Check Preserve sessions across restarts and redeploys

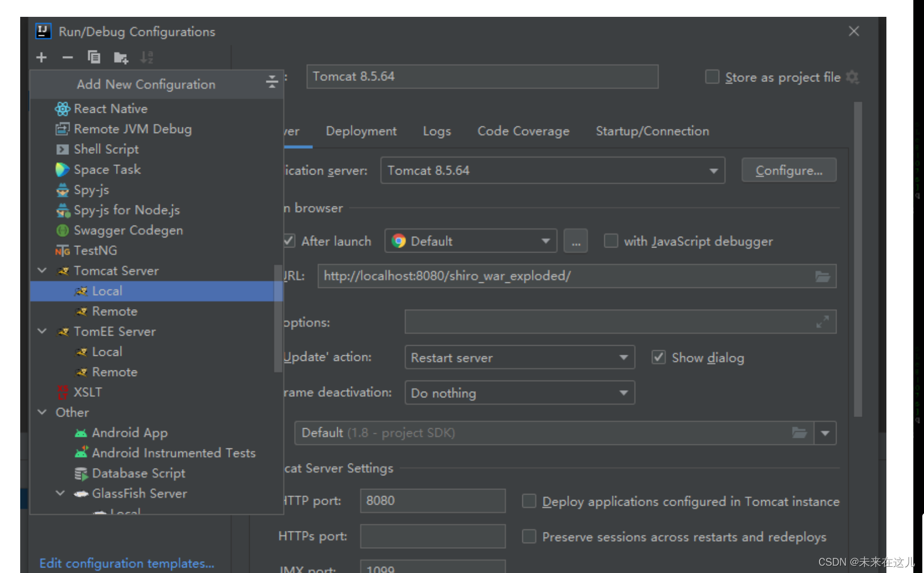pos(528,537)
